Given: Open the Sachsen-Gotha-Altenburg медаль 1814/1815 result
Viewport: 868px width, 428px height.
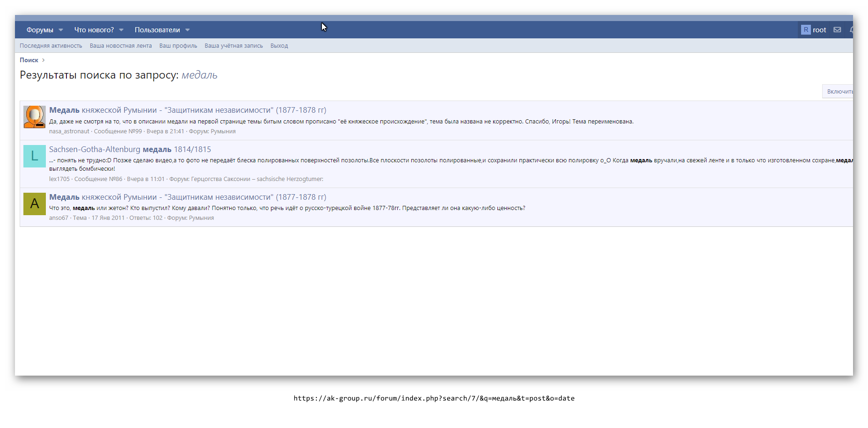Looking at the screenshot, I should (130, 149).
